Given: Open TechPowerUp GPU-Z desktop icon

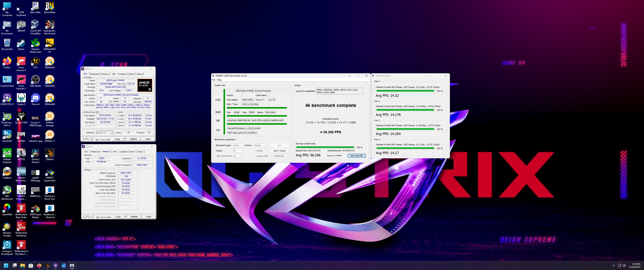Looking at the screenshot, I should [7, 119].
